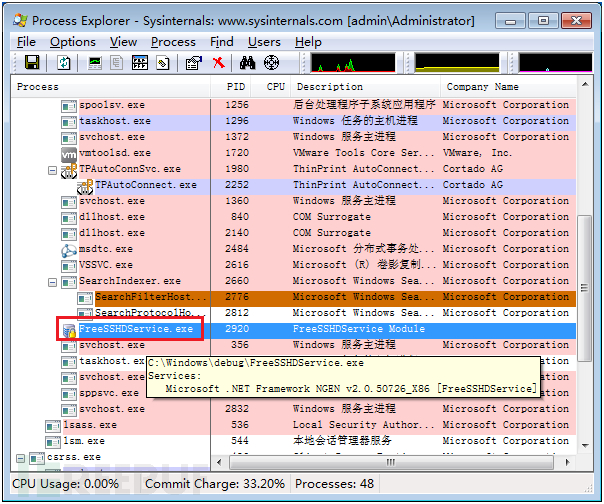Sort by the Description column header
The height and width of the screenshot is (504, 604).
tap(366, 87)
